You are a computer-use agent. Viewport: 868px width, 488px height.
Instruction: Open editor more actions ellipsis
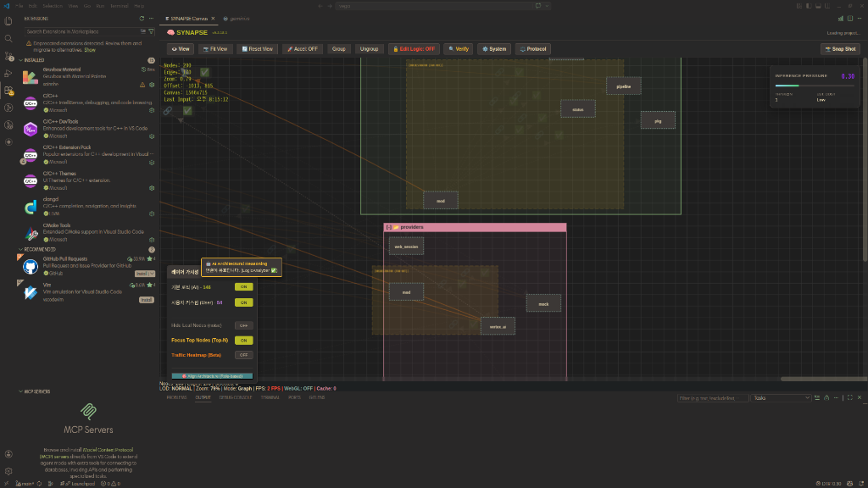[x=860, y=19]
